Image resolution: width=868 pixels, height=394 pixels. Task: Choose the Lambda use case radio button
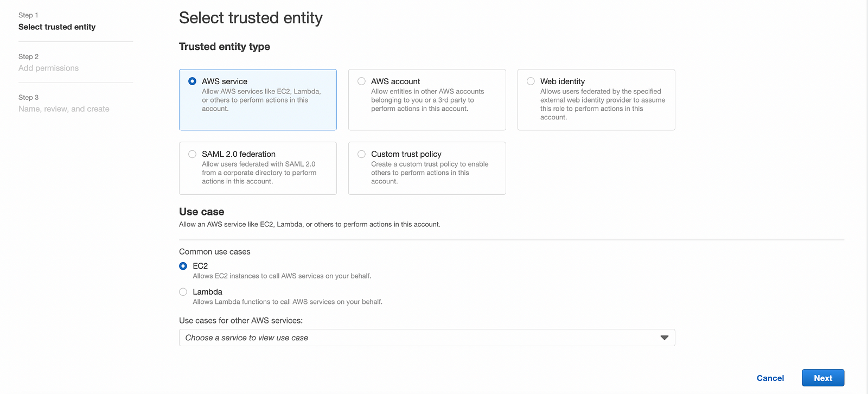183,292
